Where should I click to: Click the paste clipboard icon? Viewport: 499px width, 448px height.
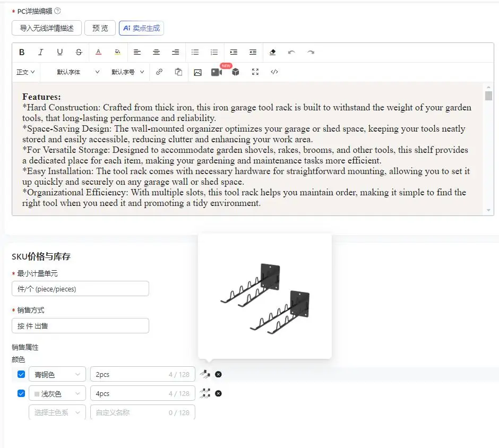tap(178, 72)
